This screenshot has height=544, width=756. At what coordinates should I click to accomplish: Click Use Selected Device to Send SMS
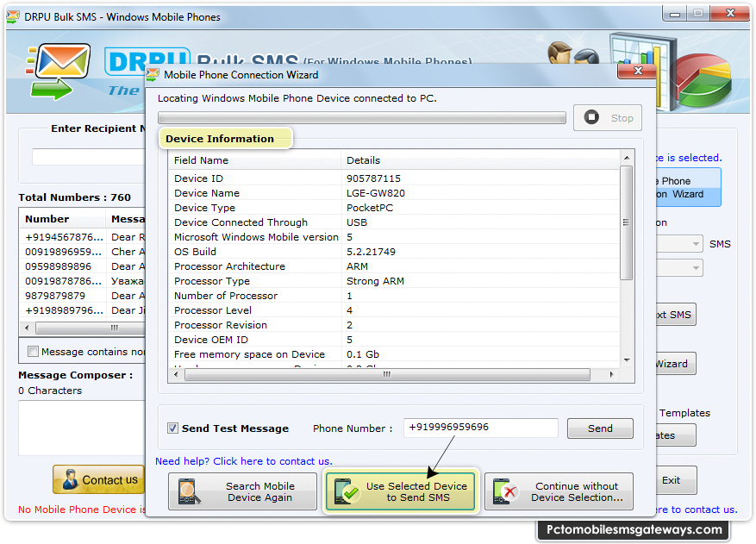point(400,491)
